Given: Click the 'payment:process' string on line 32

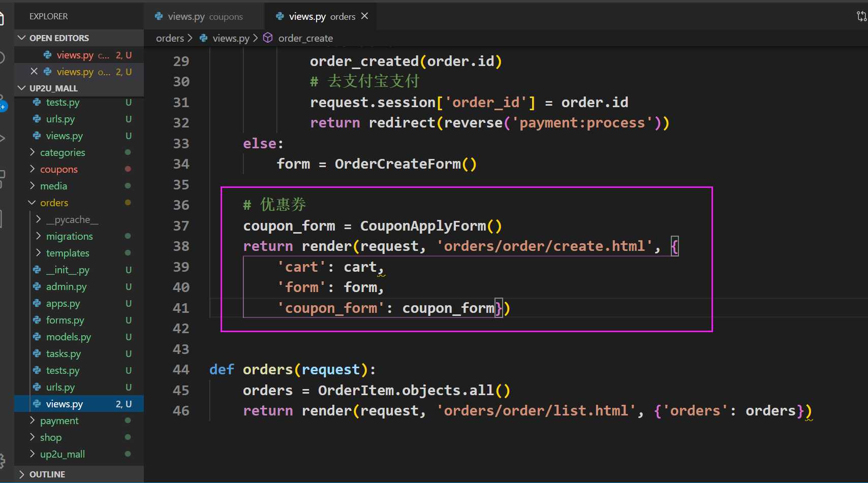Looking at the screenshot, I should 582,123.
